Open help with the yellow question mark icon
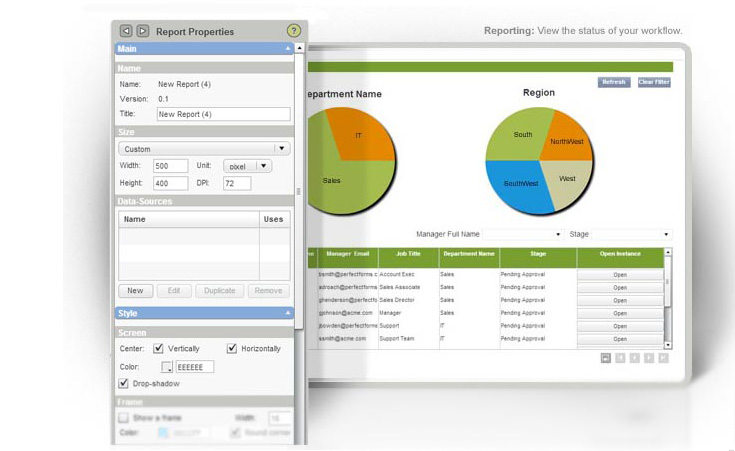The width and height of the screenshot is (735, 451). coord(293,31)
